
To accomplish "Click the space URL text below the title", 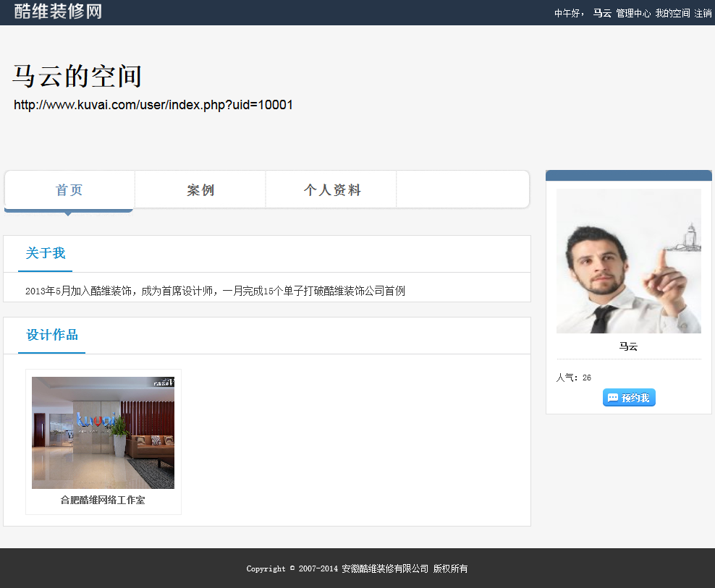I will click(x=153, y=105).
